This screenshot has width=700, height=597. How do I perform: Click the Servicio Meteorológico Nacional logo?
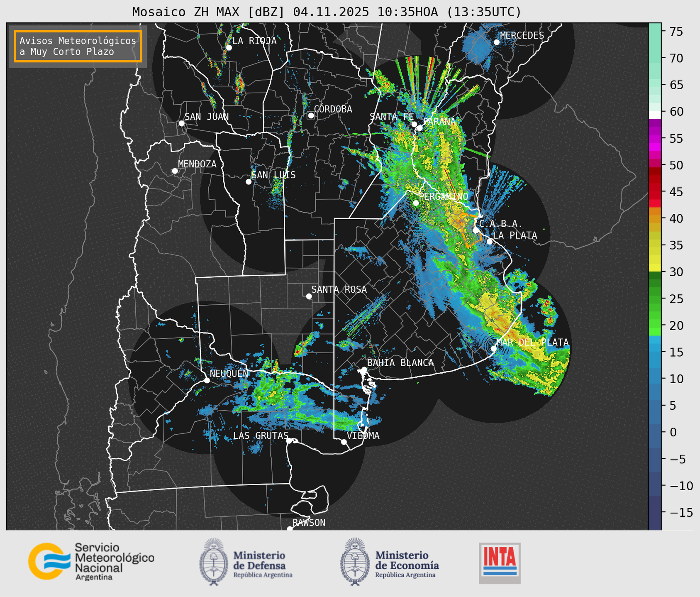click(91, 561)
